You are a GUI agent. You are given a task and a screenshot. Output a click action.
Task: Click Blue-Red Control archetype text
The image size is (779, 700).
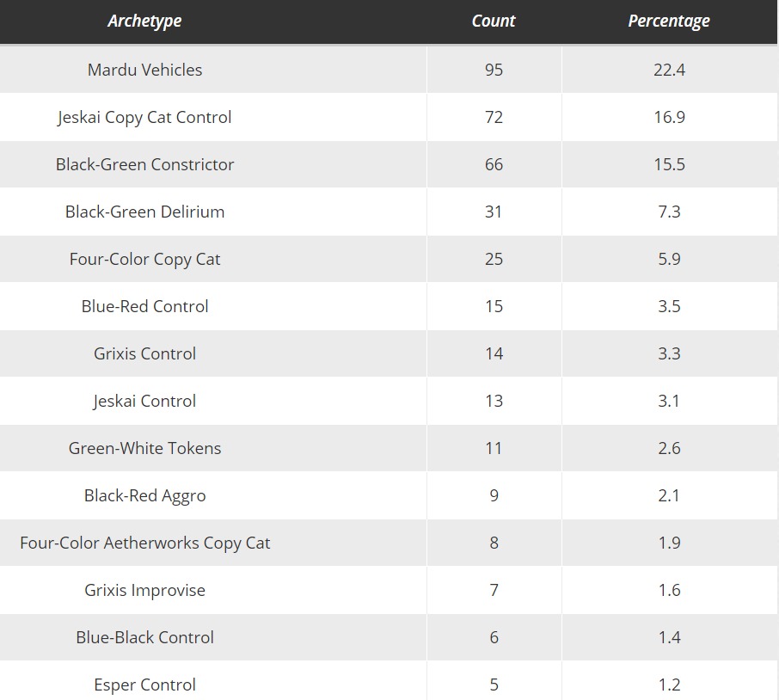click(x=144, y=306)
